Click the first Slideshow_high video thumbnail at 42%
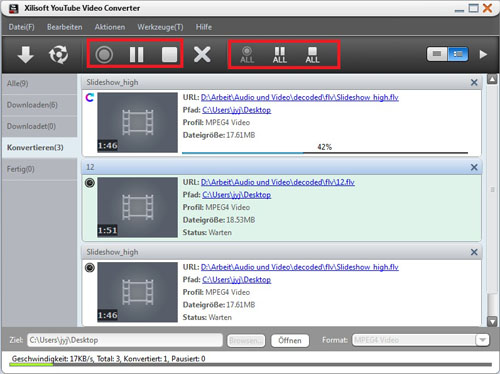 (x=137, y=122)
